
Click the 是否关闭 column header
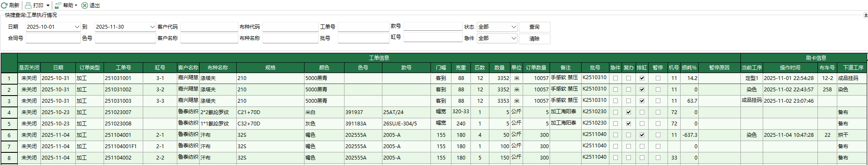(x=29, y=67)
